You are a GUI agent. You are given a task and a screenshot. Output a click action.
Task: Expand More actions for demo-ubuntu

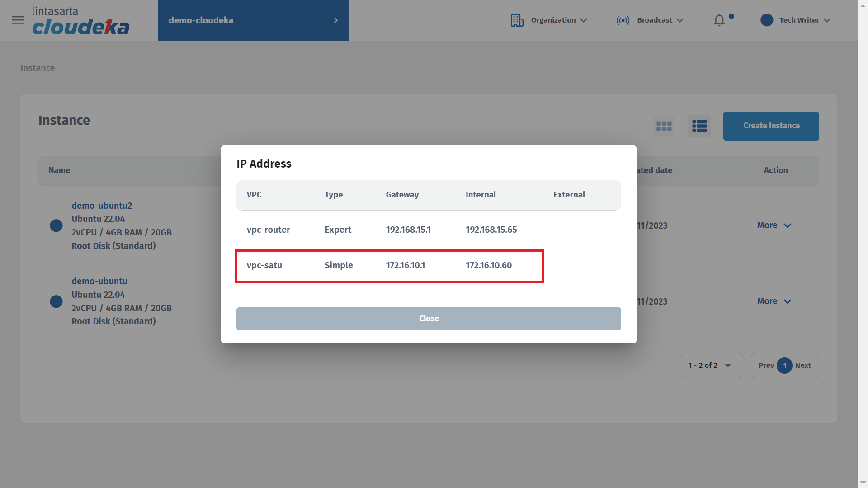774,301
